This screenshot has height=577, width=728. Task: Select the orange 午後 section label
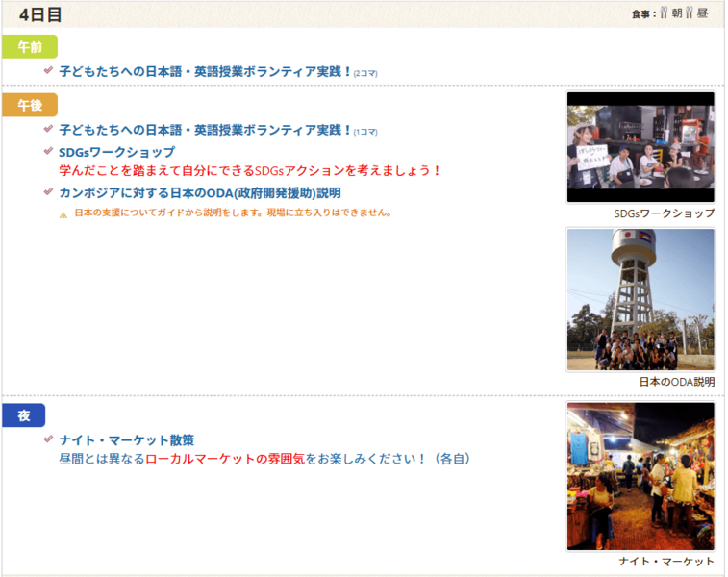pyautogui.click(x=30, y=105)
